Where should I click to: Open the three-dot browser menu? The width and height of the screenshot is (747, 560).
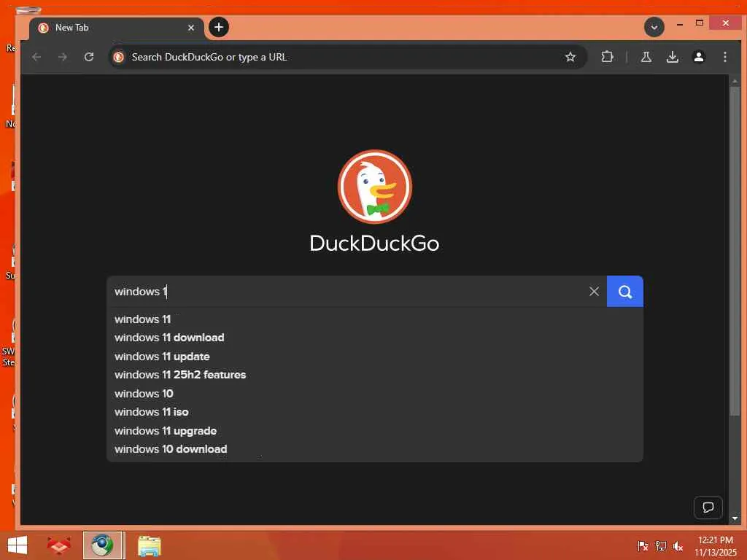pyautogui.click(x=724, y=57)
